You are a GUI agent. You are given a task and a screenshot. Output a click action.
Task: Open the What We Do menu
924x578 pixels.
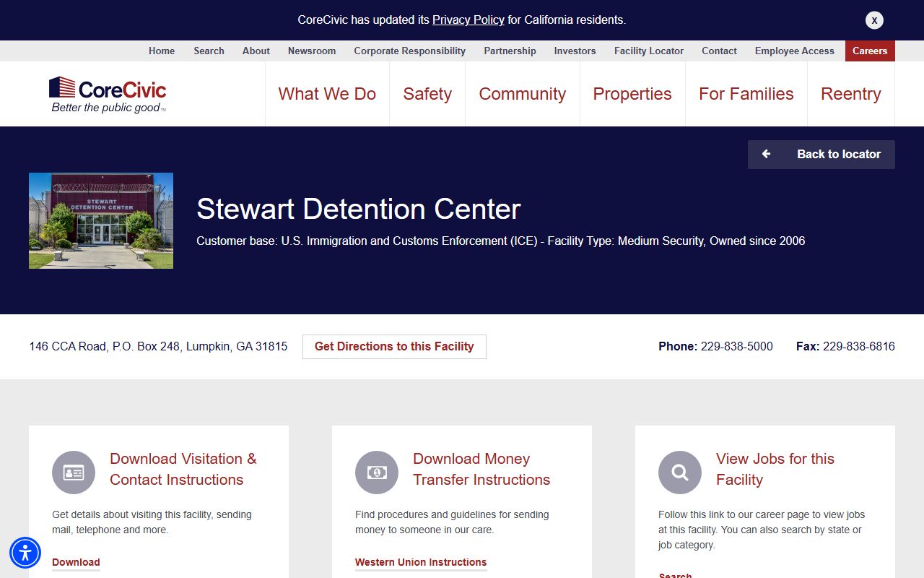(327, 94)
